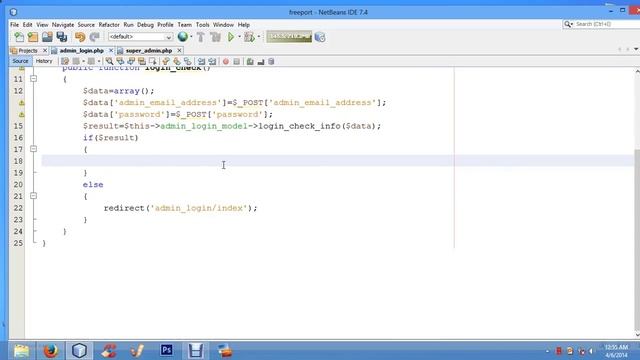The image size is (640, 360).
Task: Collapse the code fold at line 11
Action: coord(33,78)
